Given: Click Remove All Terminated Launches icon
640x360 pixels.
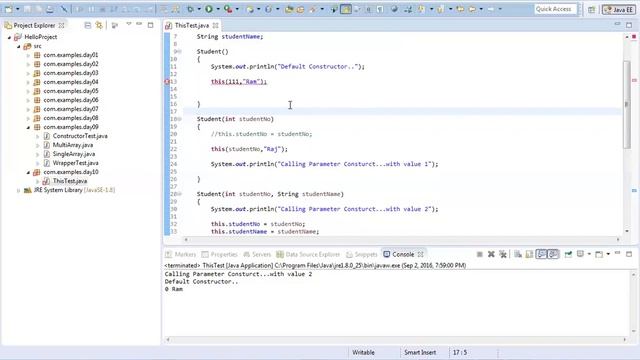Looking at the screenshot, I should tap(503, 254).
